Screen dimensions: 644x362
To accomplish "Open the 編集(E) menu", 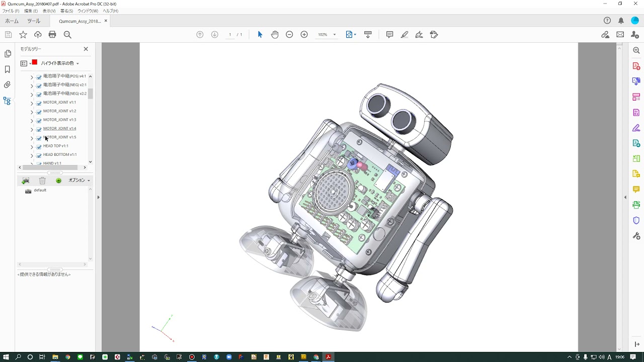I will tap(31, 11).
